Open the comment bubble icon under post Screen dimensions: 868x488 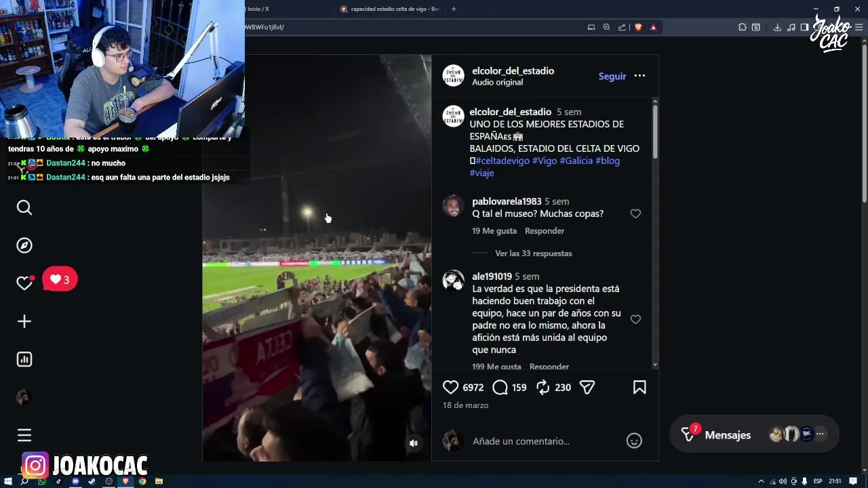click(500, 387)
